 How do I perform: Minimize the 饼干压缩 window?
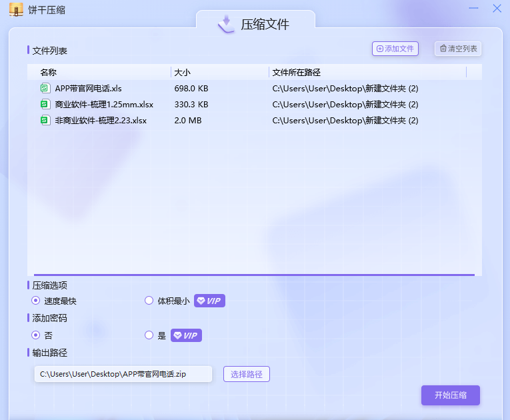[x=474, y=9]
